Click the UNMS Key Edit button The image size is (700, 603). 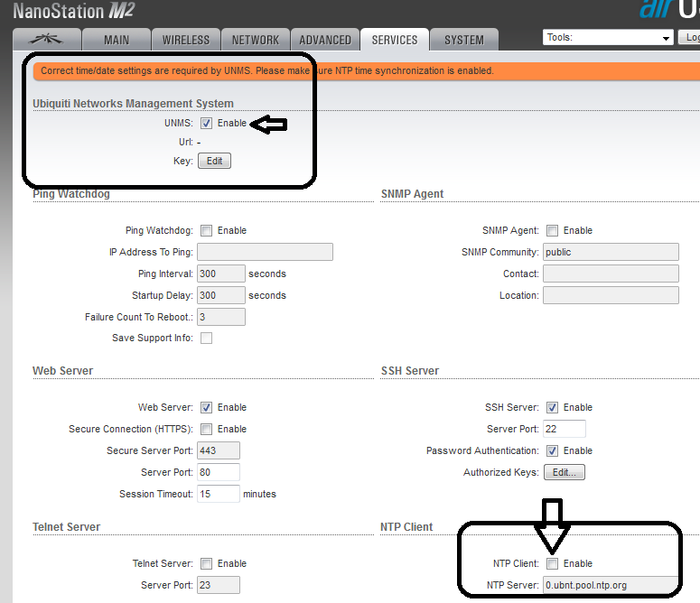(x=214, y=161)
